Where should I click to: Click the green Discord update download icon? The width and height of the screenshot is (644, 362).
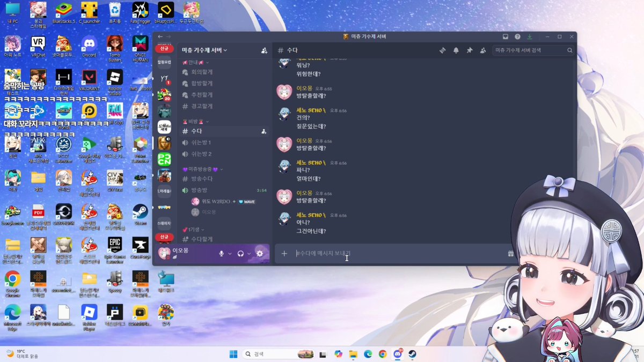[530, 36]
